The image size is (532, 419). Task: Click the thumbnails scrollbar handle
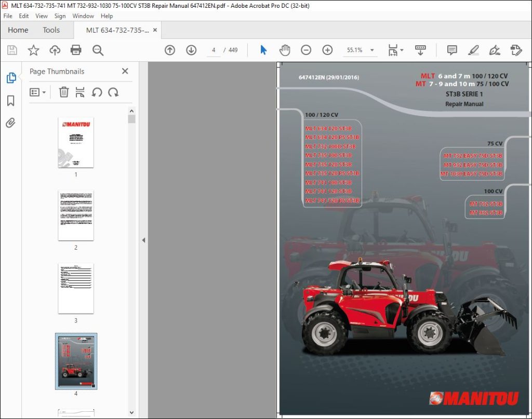point(131,119)
